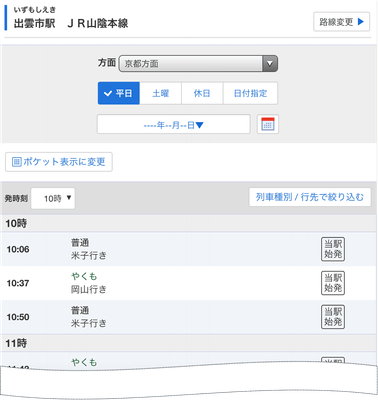Click the 当駅始発 badge on the 10:06 row
The image size is (378, 400).
333,249
